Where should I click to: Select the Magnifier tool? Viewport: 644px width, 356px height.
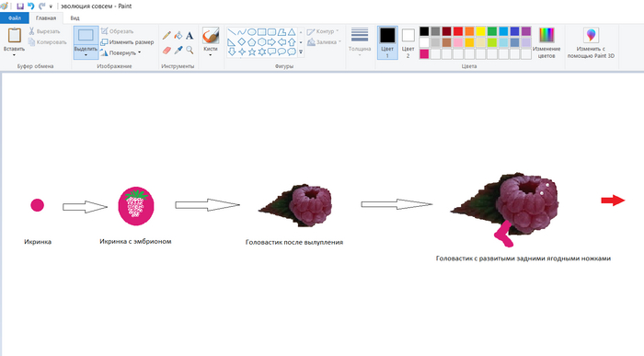pyautogui.click(x=190, y=50)
